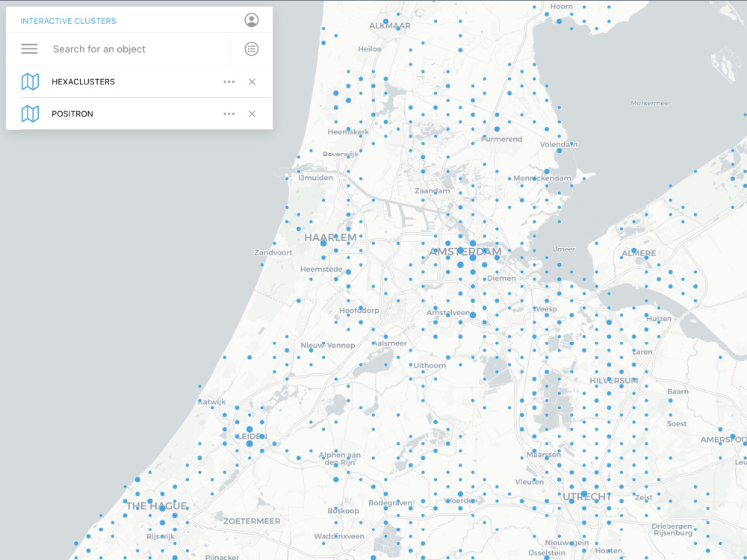
Task: Click the Zeist map label
Action: click(644, 497)
